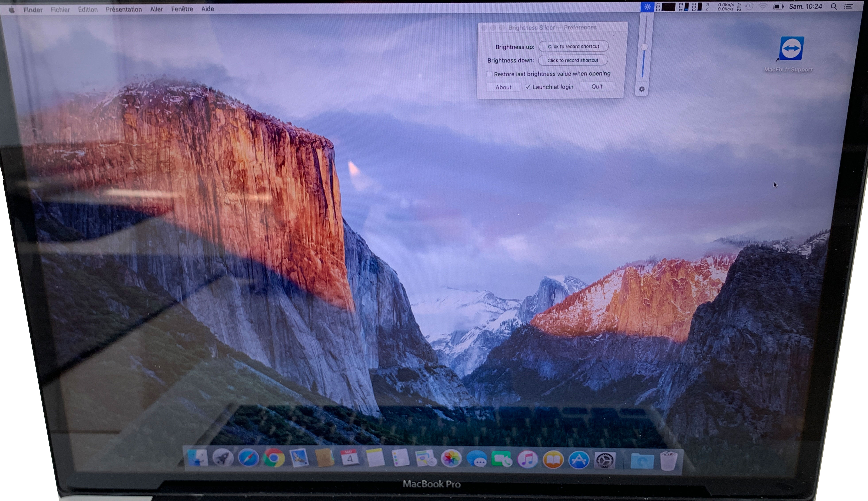
Task: Open App Store from the Dock
Action: coord(579,460)
